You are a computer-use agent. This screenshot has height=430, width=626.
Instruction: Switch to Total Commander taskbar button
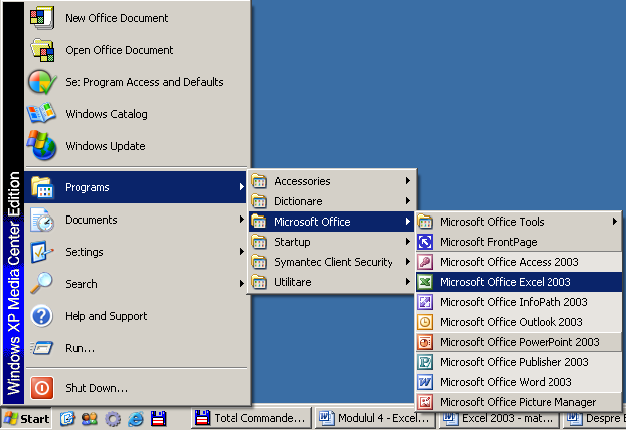[251, 418]
